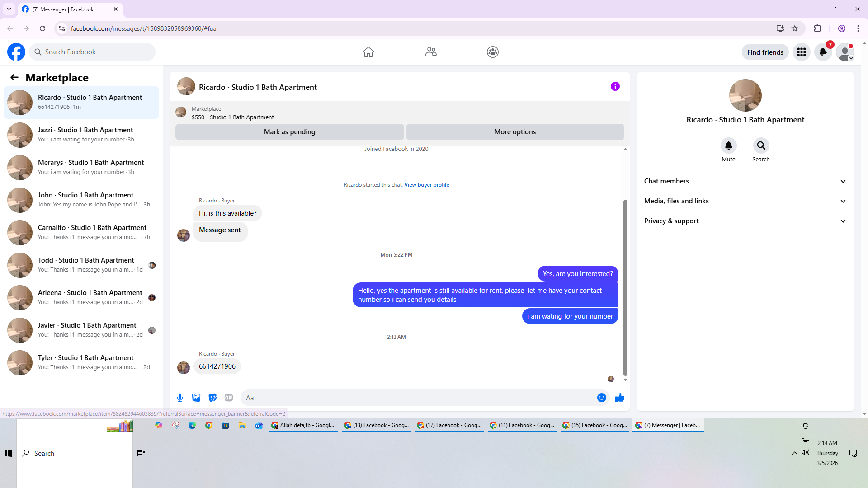Screen dimensions: 868x488
Task: Bookmark this tab star icon
Action: (795, 28)
